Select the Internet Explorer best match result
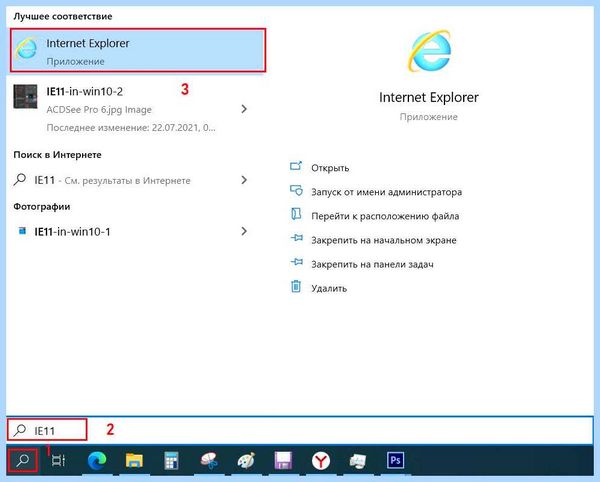The image size is (600, 482). tap(138, 50)
